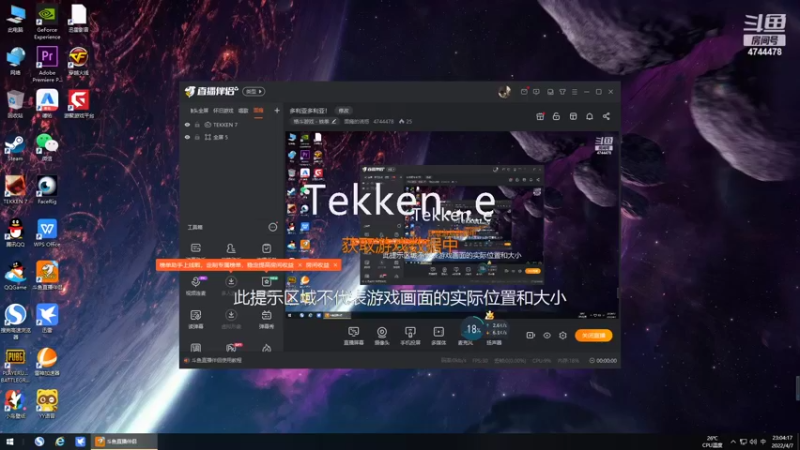The height and width of the screenshot is (450, 800).
Task: Toggle visibility of TEKKEN 7 source
Action: [x=187, y=124]
